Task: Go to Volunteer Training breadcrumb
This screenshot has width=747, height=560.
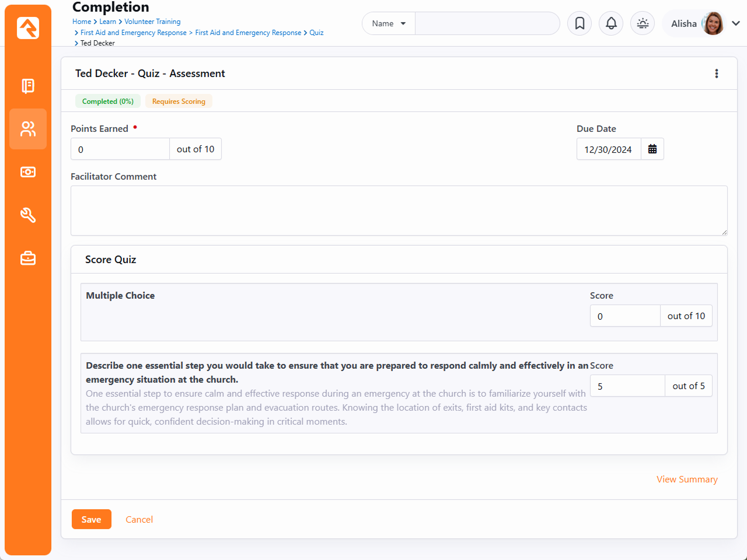Action: point(152,22)
